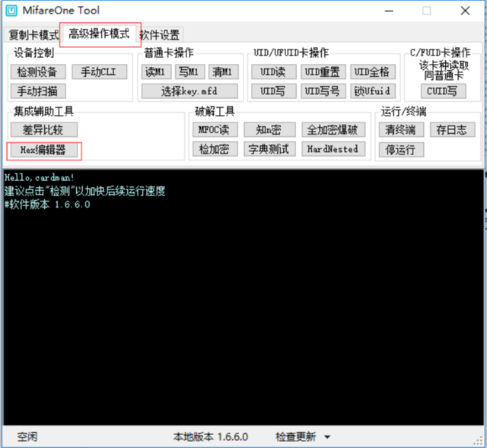Launch the Hex编辑器 editor
Viewport: 487px width, 448px height.
[x=44, y=150]
